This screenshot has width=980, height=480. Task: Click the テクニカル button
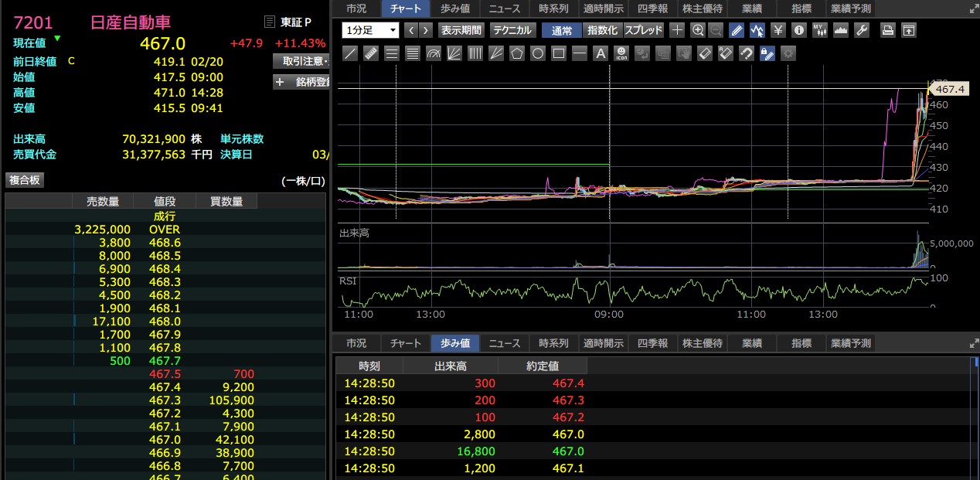tap(512, 30)
